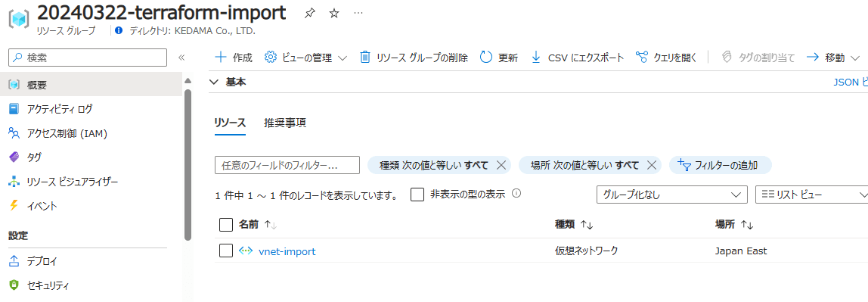Image resolution: width=868 pixels, height=302 pixels.
Task: Click the record count text
Action: coord(307,195)
